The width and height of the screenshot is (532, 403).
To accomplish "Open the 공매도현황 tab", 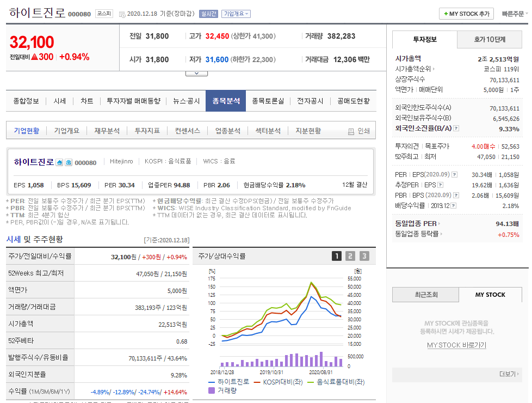I will pos(354,101).
